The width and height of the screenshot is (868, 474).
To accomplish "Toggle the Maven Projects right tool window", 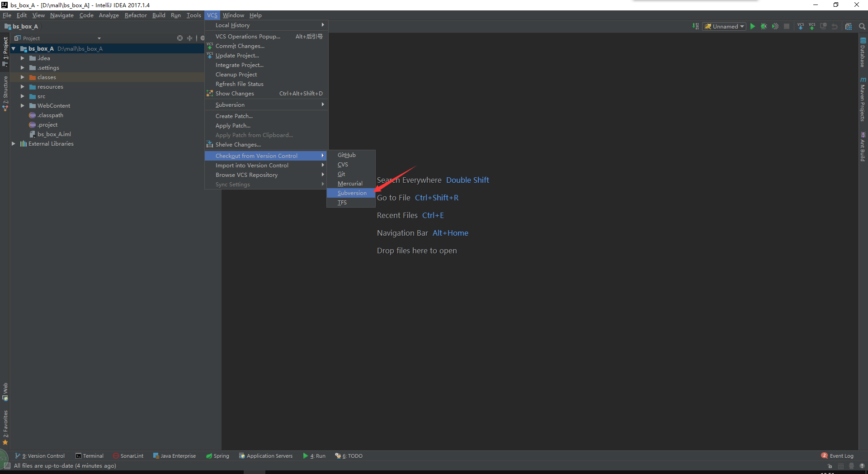I will [x=863, y=99].
